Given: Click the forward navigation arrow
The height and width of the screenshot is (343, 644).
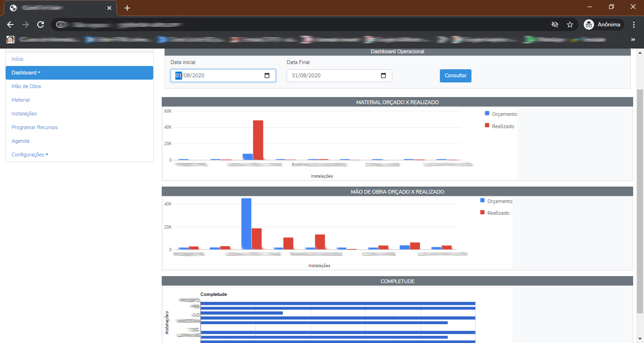Looking at the screenshot, I should point(25,24).
